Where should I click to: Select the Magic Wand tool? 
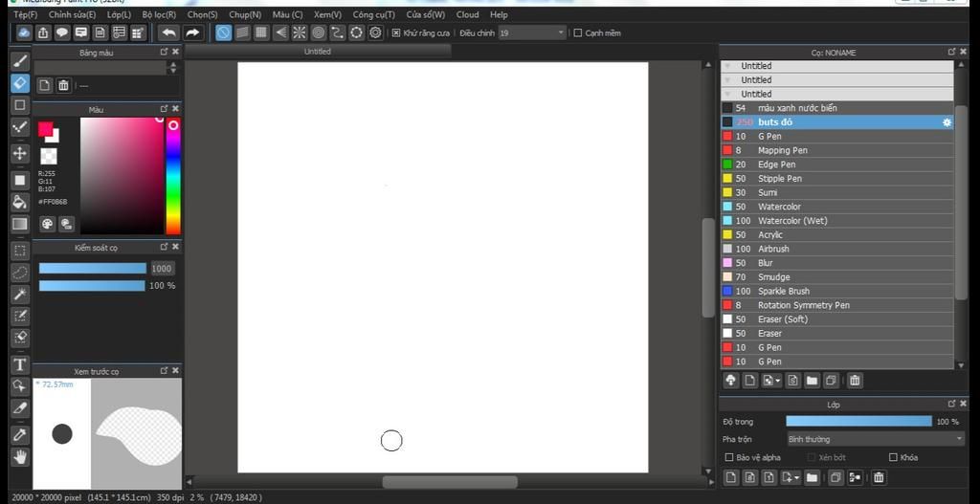(20, 295)
